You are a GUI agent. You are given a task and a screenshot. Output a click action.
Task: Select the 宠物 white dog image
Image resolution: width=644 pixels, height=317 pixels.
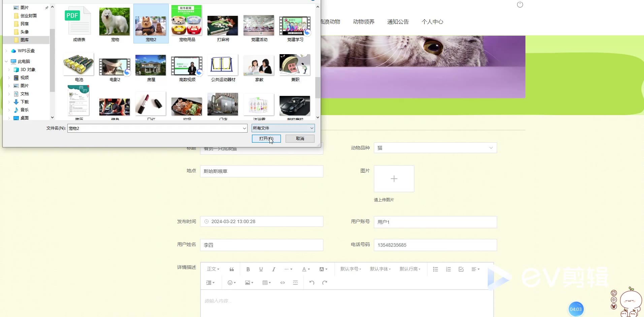[115, 24]
